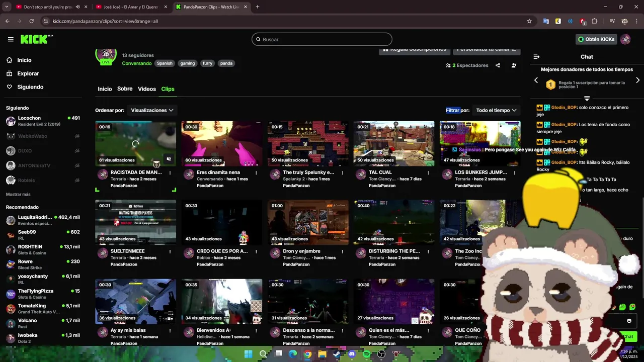This screenshot has height=362, width=644.
Task: Open a new browser tab
Action: pyautogui.click(x=258, y=7)
